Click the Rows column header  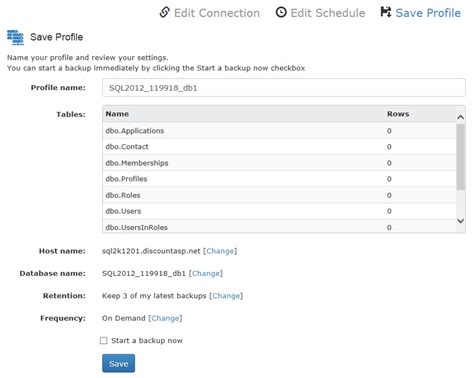(x=398, y=114)
